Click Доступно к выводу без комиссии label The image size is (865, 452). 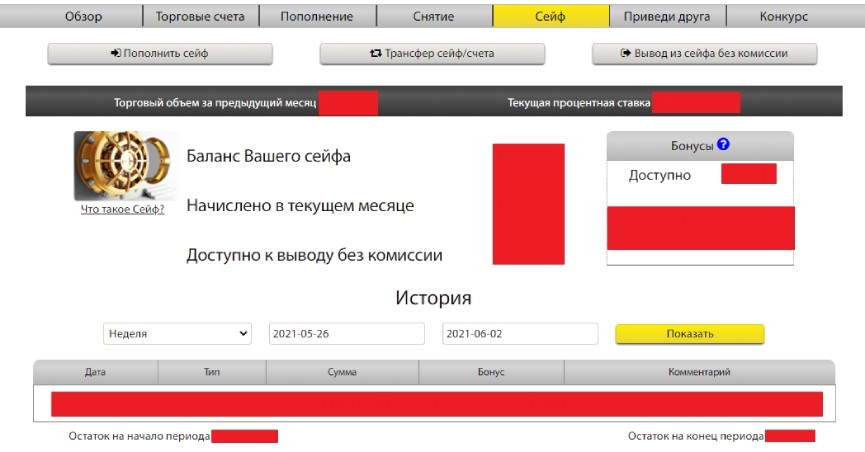[314, 255]
